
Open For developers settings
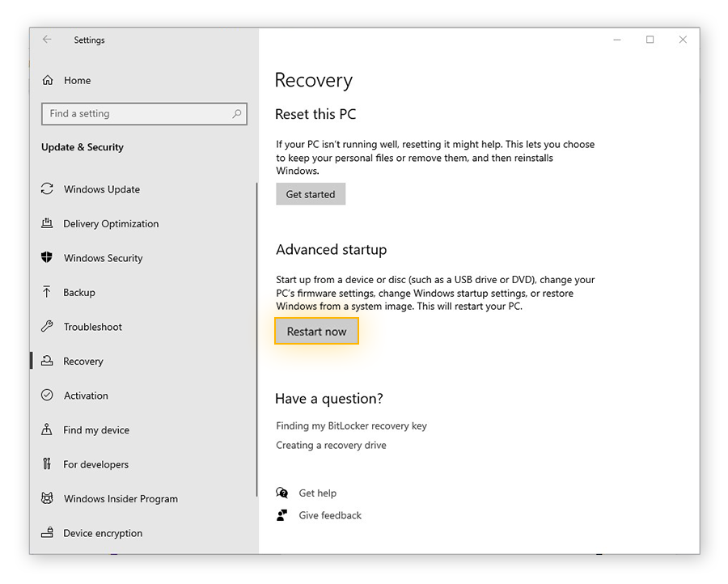95,464
